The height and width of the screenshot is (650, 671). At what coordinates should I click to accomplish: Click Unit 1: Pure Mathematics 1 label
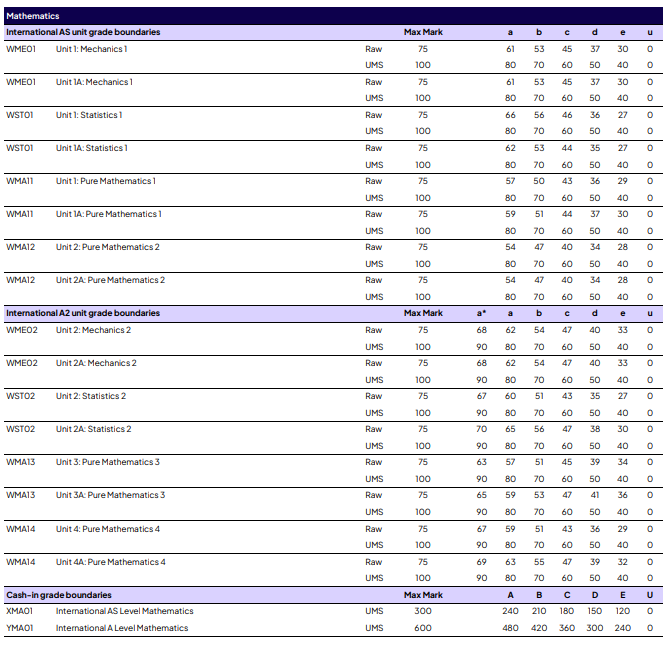point(106,181)
